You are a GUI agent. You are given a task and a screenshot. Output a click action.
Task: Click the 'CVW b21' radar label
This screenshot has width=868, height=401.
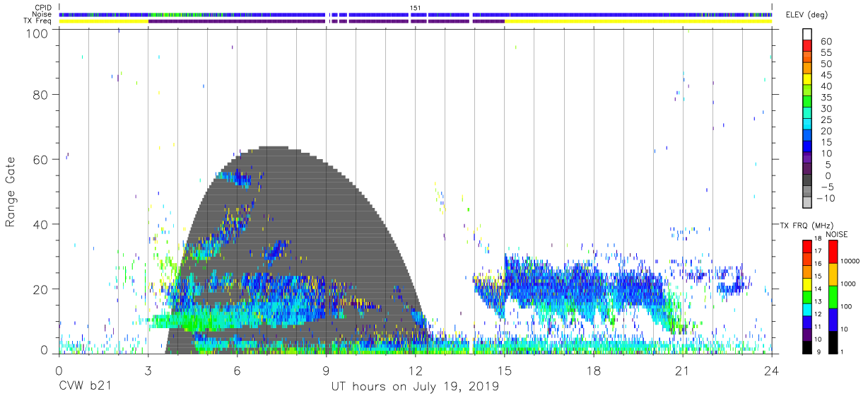point(85,387)
